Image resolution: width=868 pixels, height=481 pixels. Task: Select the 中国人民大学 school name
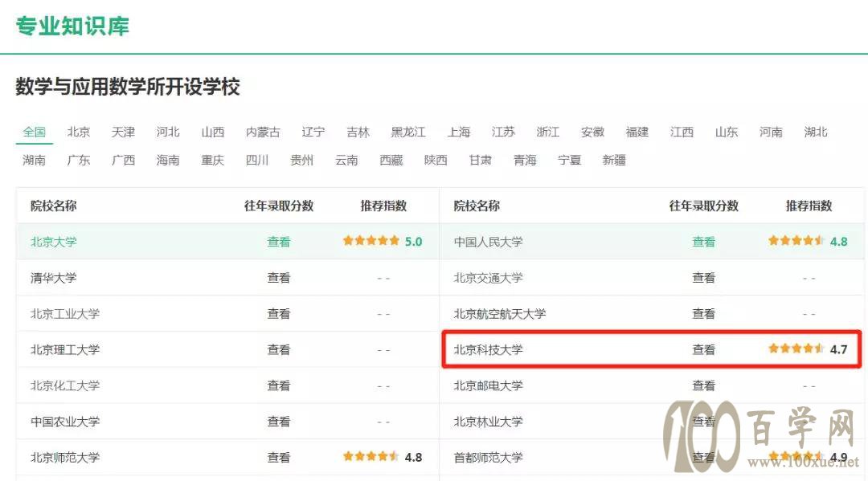click(489, 242)
